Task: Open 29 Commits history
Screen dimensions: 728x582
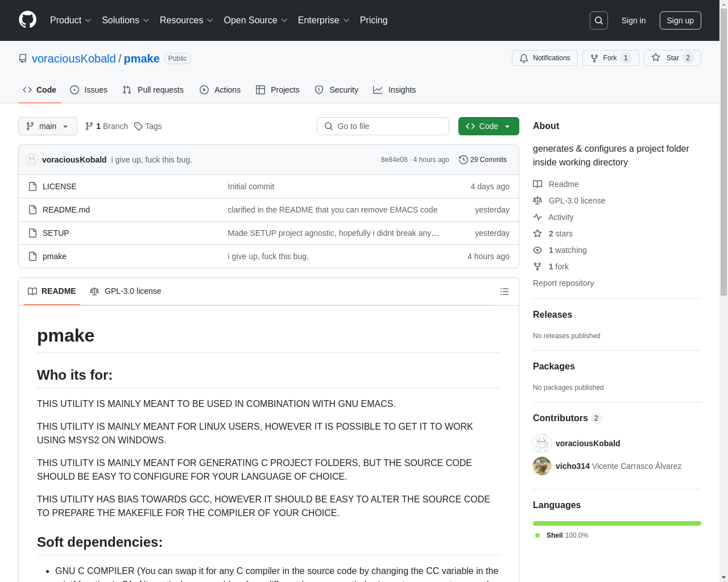Action: pyautogui.click(x=483, y=160)
